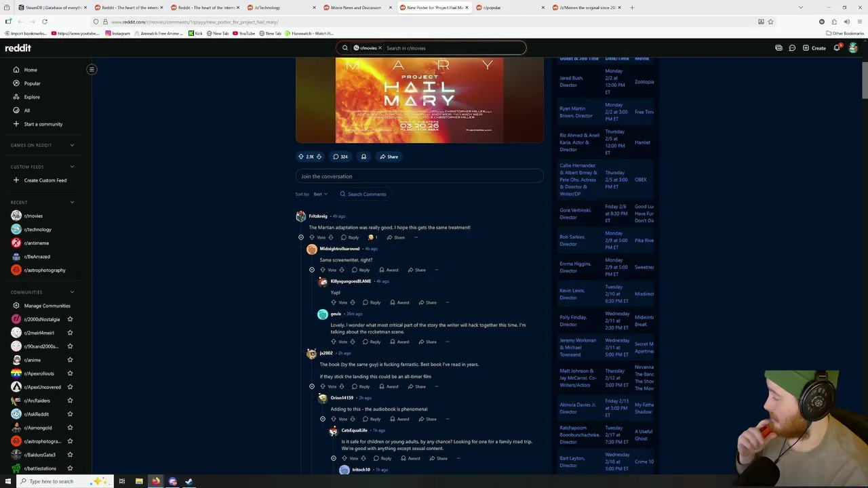This screenshot has width=868, height=488.
Task: Open the 324 comments button
Action: pyautogui.click(x=340, y=157)
